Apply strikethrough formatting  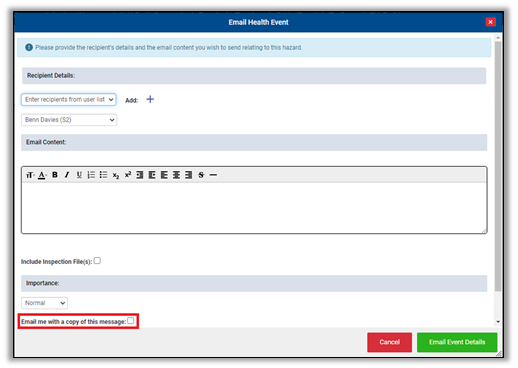[201, 175]
